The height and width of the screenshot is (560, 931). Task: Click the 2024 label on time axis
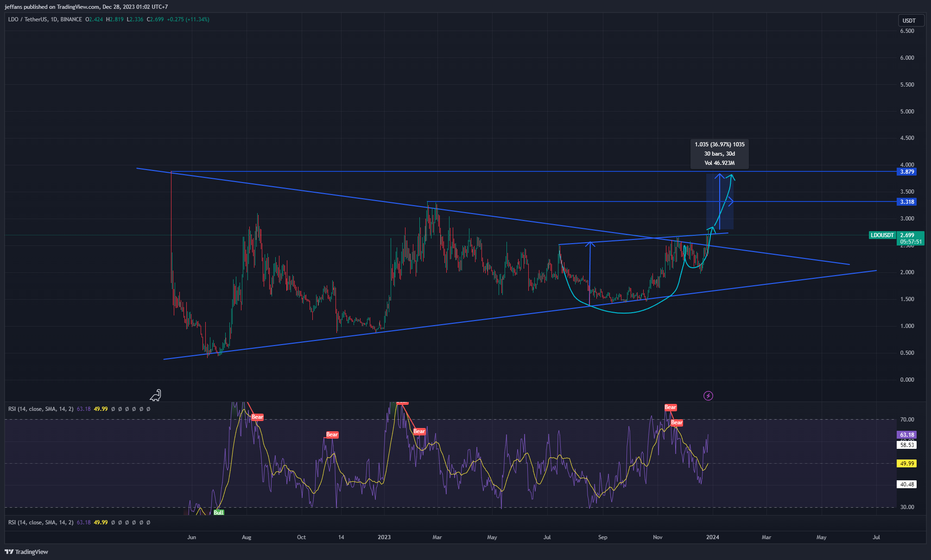tap(712, 537)
